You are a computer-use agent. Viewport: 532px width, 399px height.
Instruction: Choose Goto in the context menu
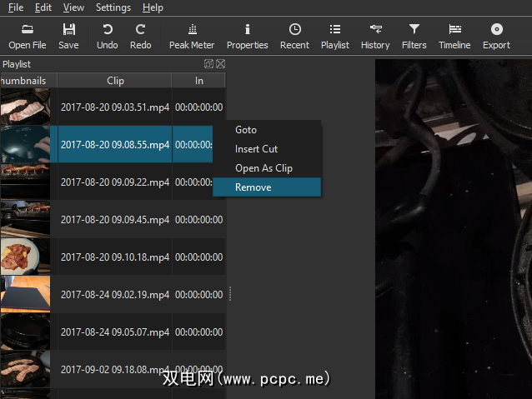coord(267,130)
